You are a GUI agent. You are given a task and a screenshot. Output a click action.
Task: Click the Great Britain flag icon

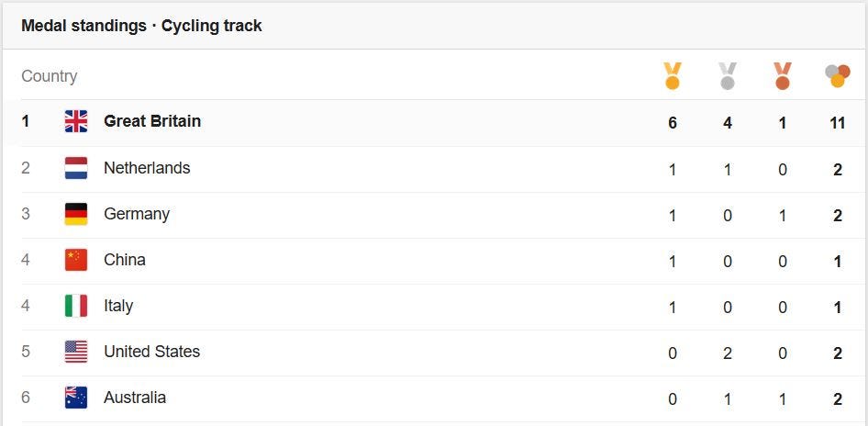click(76, 121)
